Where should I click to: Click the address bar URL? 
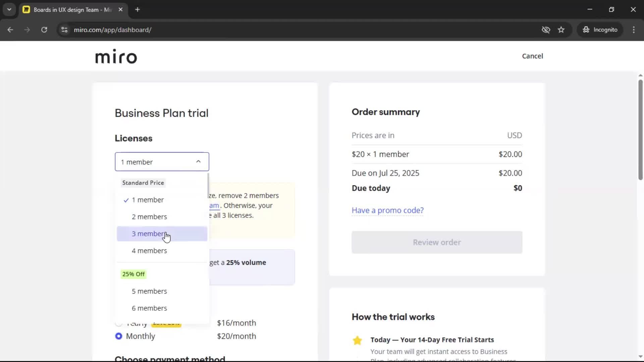coord(112,30)
